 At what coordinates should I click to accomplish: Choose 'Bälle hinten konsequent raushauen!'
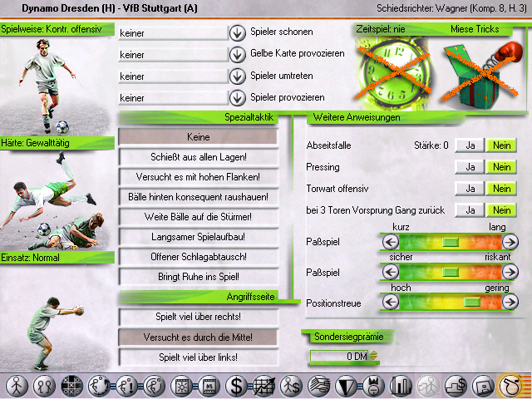click(198, 197)
